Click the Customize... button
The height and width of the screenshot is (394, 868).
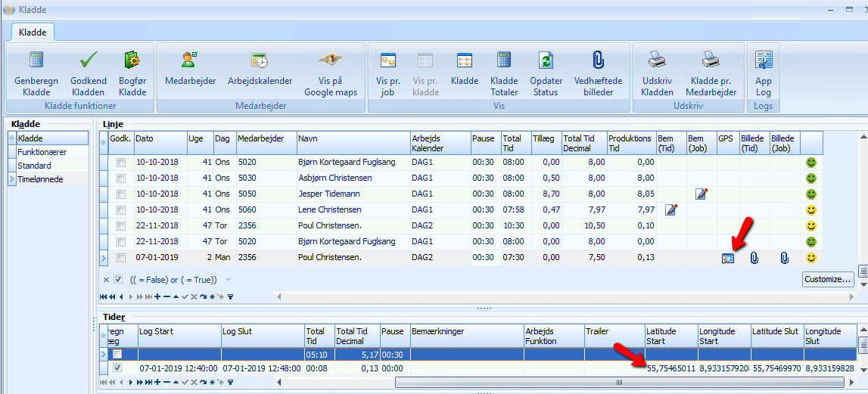(828, 279)
